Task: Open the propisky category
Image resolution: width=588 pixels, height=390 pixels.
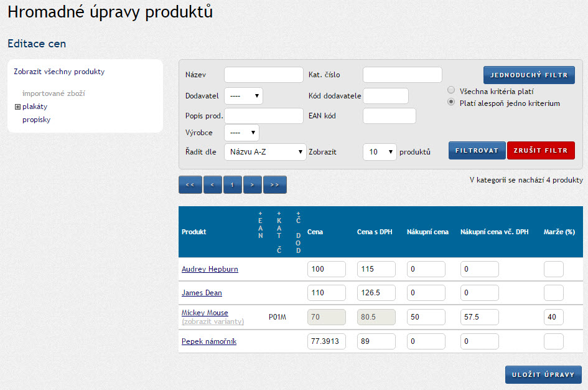Action: 36,120
